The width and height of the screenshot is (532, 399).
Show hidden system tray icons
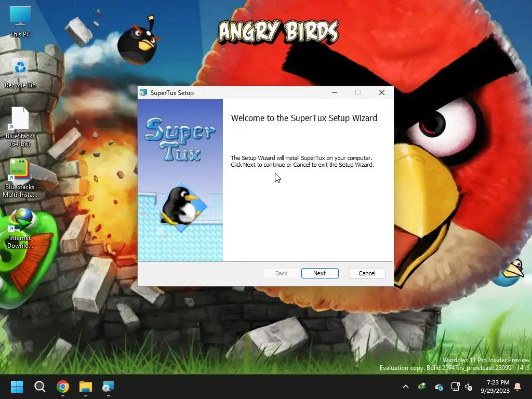pos(405,387)
